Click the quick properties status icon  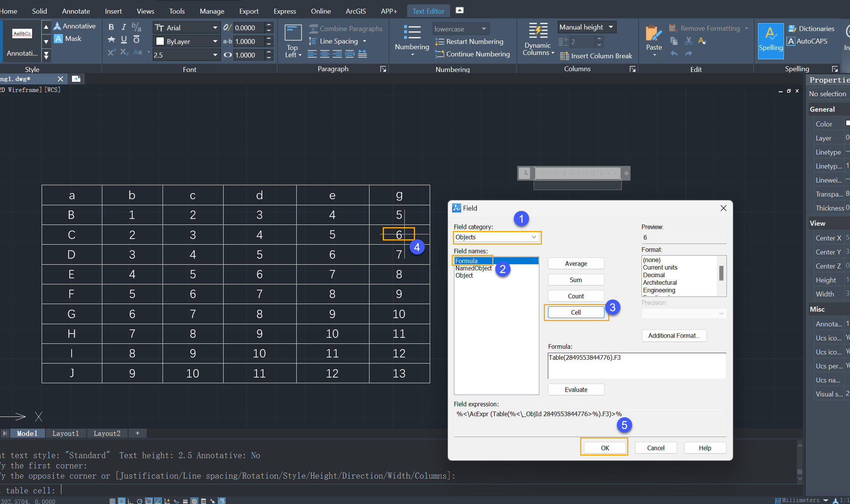[x=203, y=501]
